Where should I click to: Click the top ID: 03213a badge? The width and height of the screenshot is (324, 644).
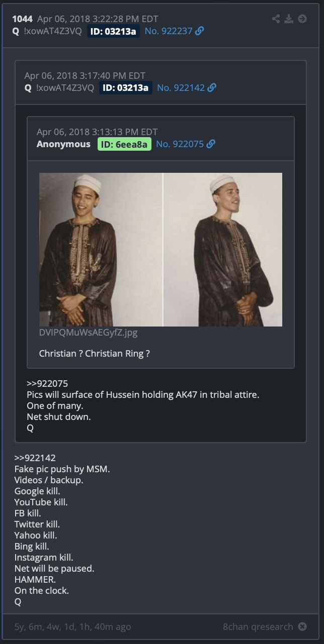(114, 31)
